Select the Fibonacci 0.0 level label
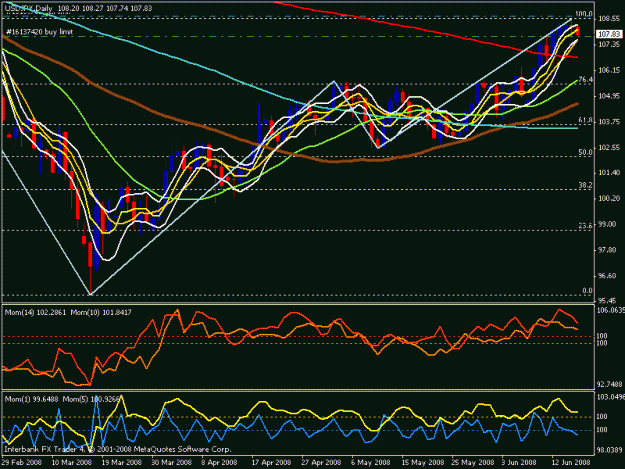This screenshot has height=469, width=625. click(587, 290)
